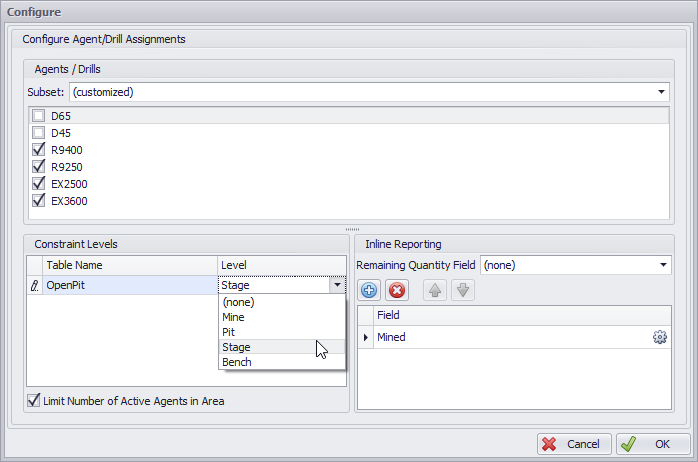Viewport: 698px width, 462px height.
Task: Move the reporting field down
Action: click(463, 291)
